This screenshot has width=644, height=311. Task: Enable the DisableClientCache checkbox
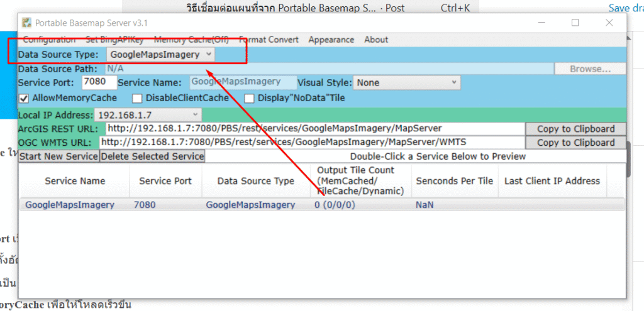pyautogui.click(x=137, y=99)
